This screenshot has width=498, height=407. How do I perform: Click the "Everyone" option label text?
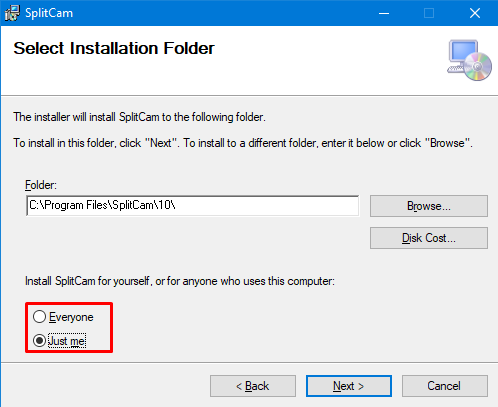click(x=71, y=317)
